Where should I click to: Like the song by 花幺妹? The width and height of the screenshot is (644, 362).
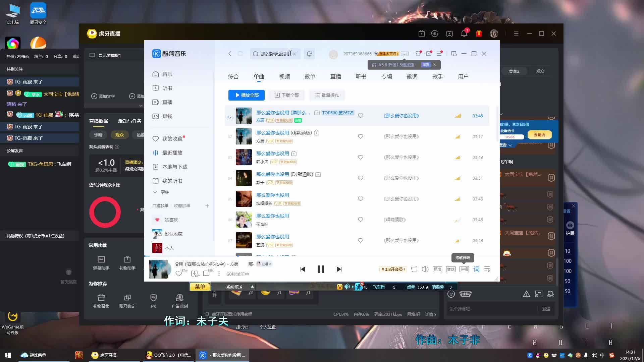pos(361,220)
